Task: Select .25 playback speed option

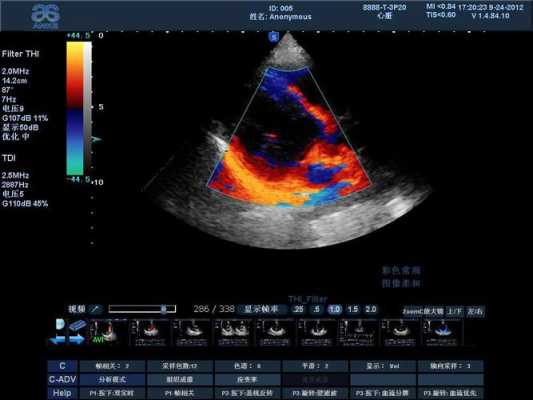Action: click(x=298, y=309)
